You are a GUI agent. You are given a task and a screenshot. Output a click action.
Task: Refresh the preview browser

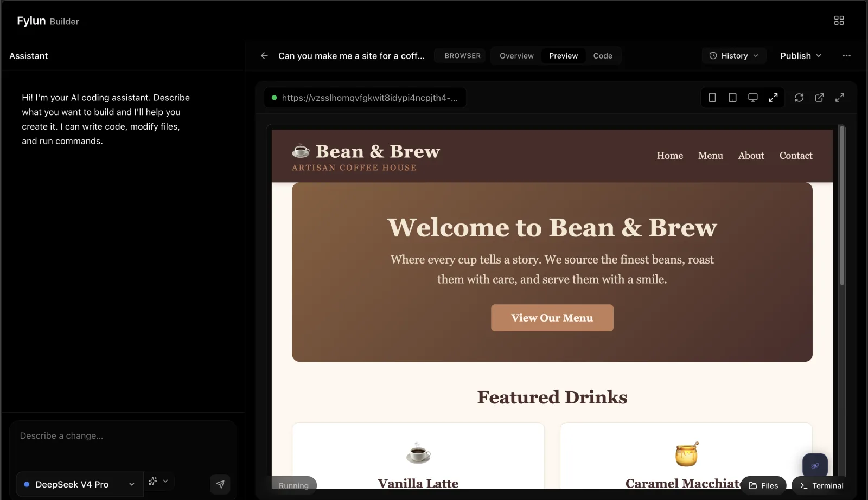(x=799, y=98)
